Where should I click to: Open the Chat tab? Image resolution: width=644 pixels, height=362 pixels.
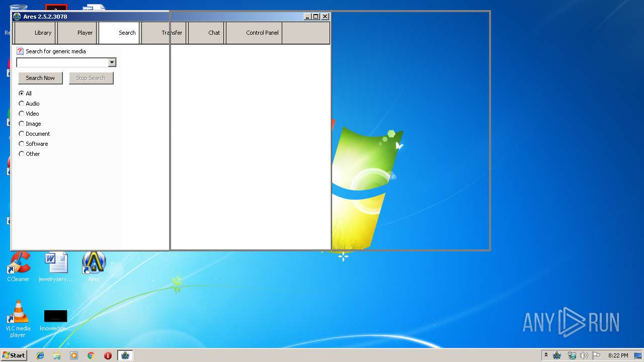(x=206, y=33)
